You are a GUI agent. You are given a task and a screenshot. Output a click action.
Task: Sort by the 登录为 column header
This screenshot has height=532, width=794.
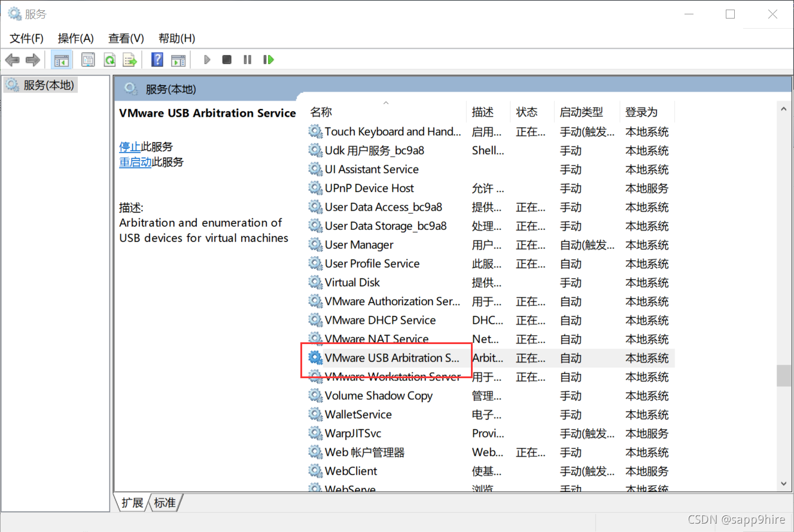coord(641,112)
